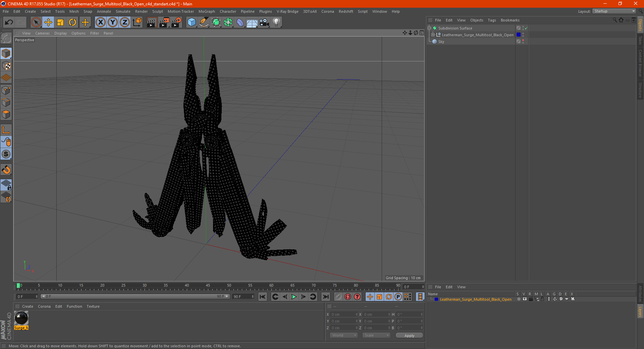Toggle the coordinate system icon
The height and width of the screenshot is (349, 644).
(x=137, y=22)
